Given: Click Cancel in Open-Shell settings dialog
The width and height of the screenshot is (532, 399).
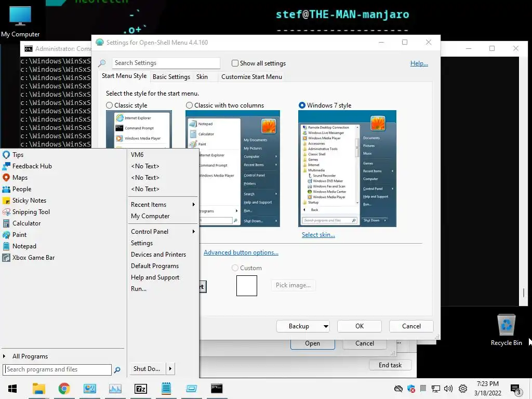Looking at the screenshot, I should click(411, 326).
